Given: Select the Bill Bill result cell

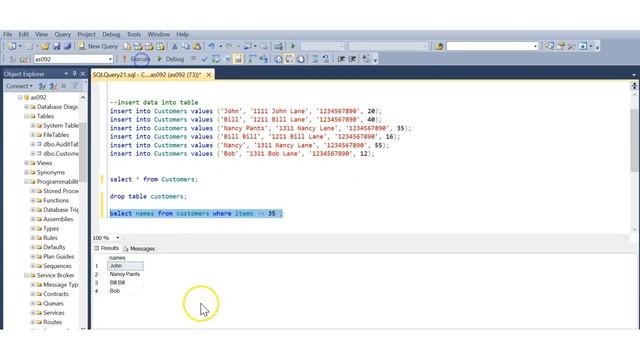Looking at the screenshot, I should pos(125,282).
